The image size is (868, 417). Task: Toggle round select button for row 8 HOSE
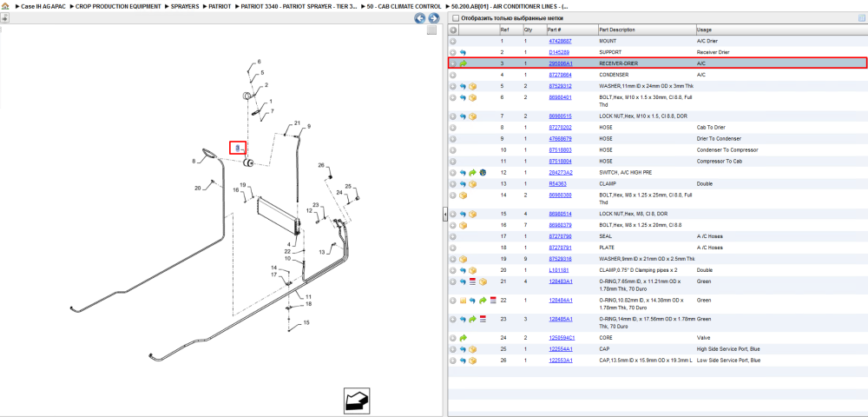453,128
